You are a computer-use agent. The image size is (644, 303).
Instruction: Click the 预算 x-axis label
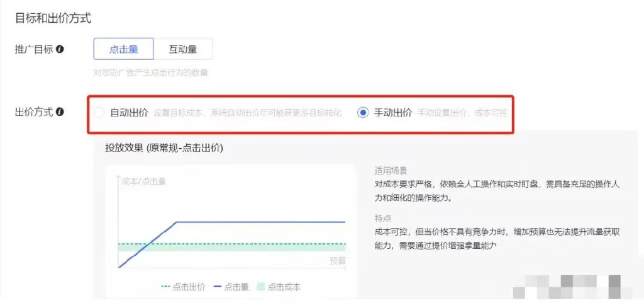coord(338,261)
